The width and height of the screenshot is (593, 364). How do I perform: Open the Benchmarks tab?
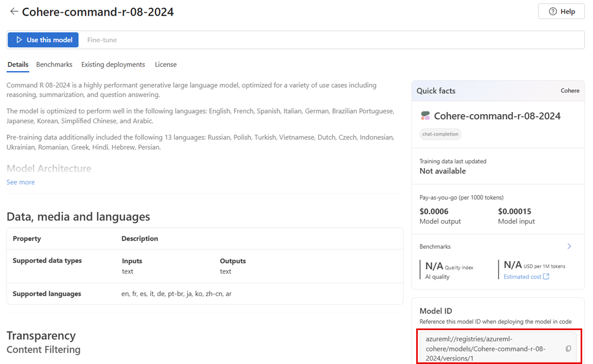(54, 65)
